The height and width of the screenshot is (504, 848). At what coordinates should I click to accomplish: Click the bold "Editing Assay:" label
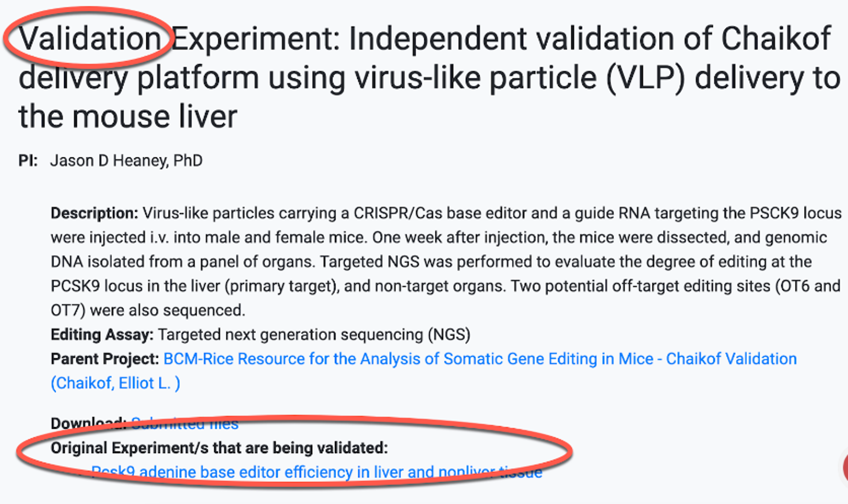point(102,334)
